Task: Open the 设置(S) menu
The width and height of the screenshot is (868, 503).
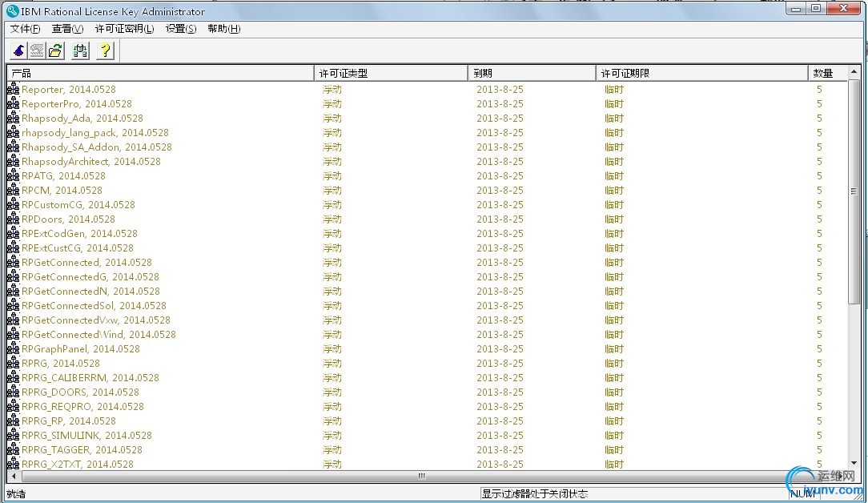Action: 181,29
